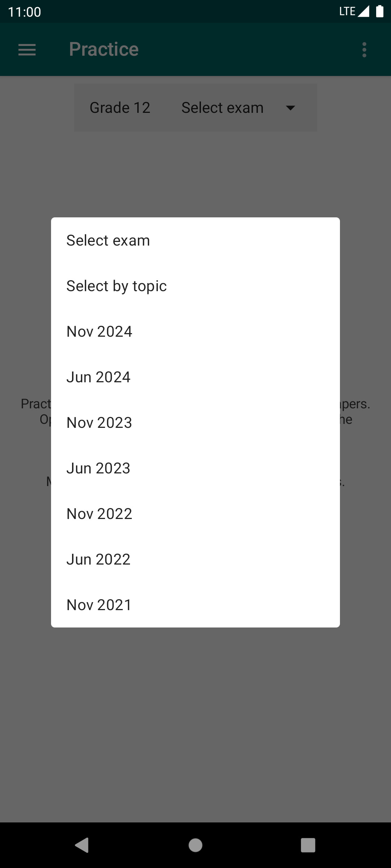Screen dimensions: 391x868
Task: Open the Select exam spinner field
Action: (x=239, y=108)
